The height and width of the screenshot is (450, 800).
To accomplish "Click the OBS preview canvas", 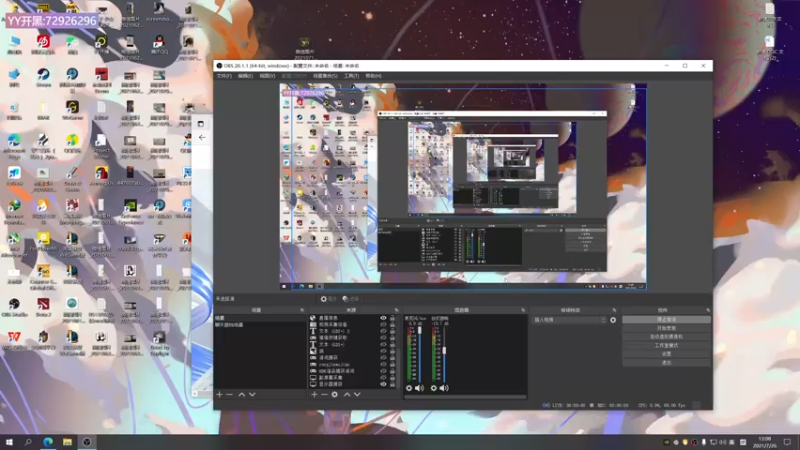I will point(463,187).
